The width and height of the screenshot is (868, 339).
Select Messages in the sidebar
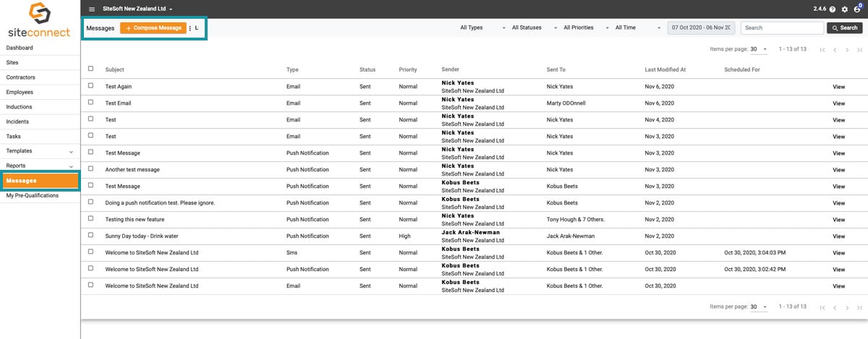pos(41,181)
